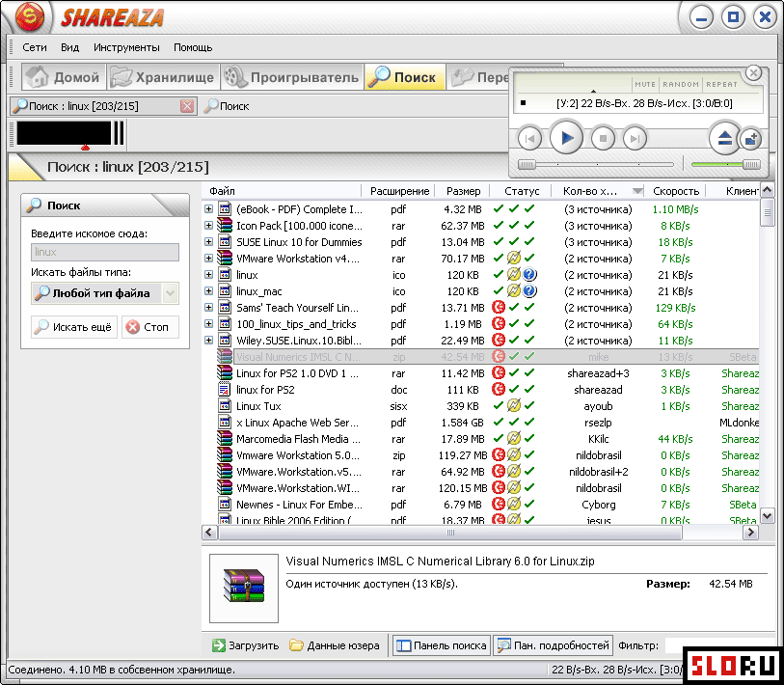Expand the 'linux_mac' row
This screenshot has height=685, width=784.
(208, 291)
